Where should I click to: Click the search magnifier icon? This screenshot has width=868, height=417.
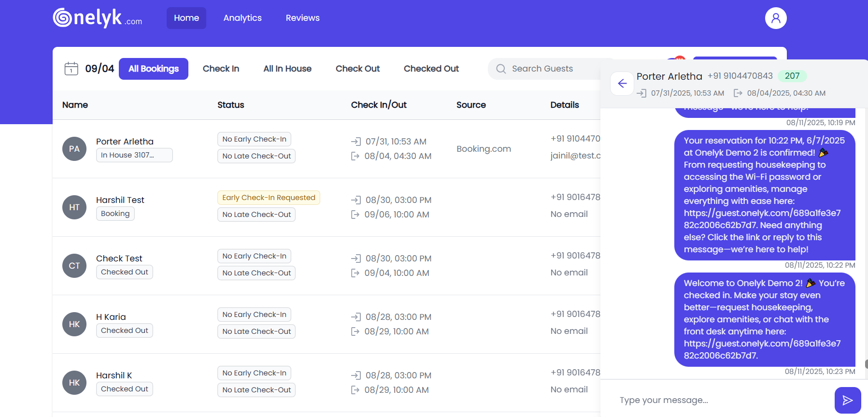click(x=501, y=69)
